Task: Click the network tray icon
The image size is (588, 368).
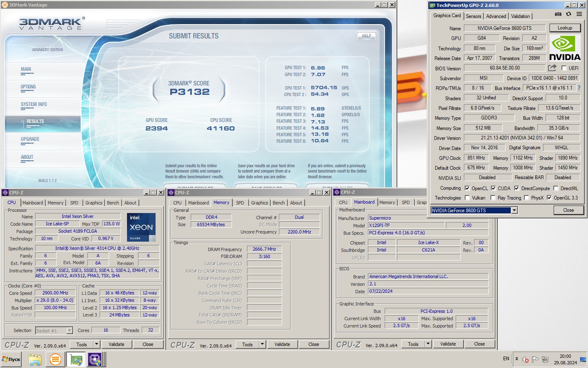Action: (x=545, y=359)
